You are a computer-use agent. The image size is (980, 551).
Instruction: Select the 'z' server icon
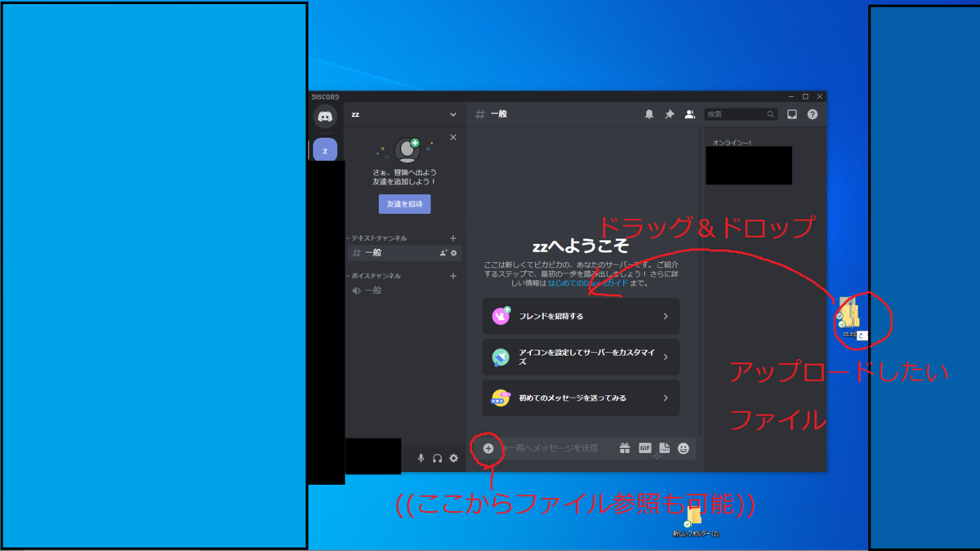(x=325, y=150)
